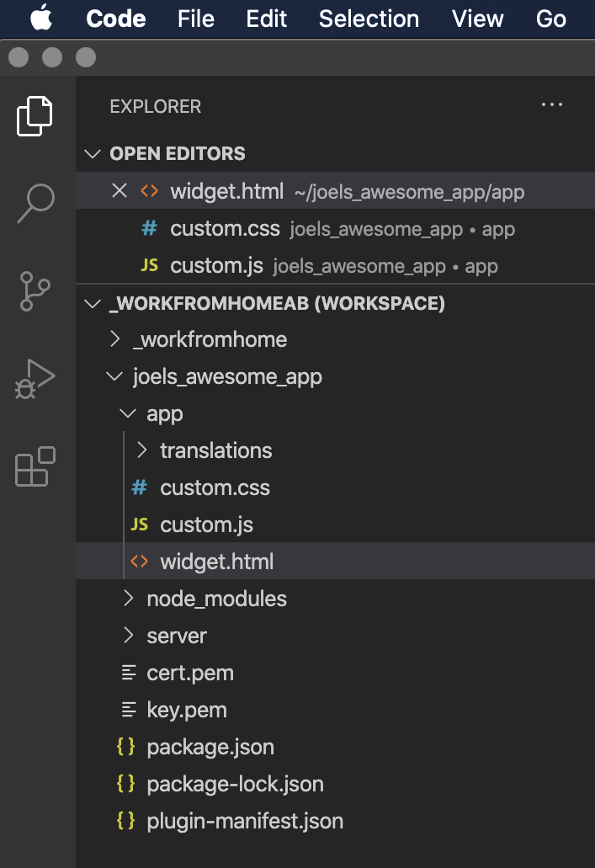This screenshot has height=868, width=595.
Task: Open the Extensions view icon
Action: pos(35,466)
